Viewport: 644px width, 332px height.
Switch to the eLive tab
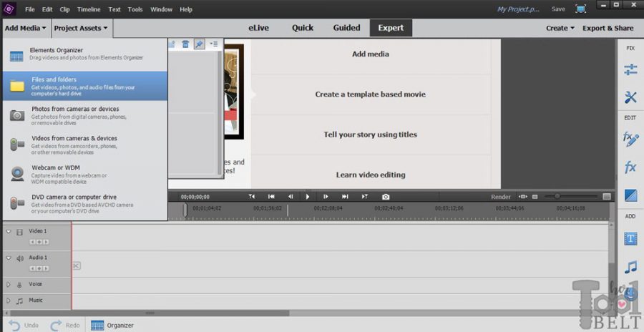pos(258,28)
